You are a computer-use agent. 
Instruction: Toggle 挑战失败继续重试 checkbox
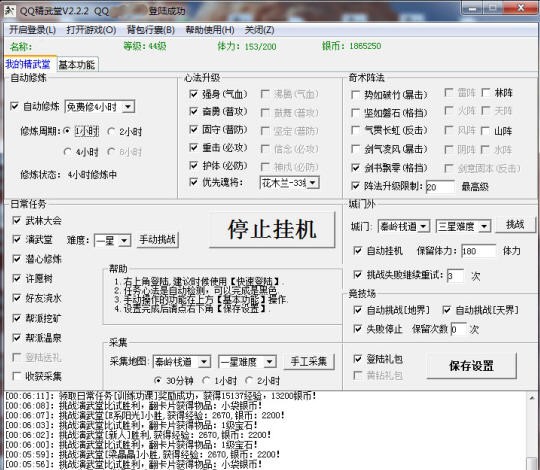(357, 274)
